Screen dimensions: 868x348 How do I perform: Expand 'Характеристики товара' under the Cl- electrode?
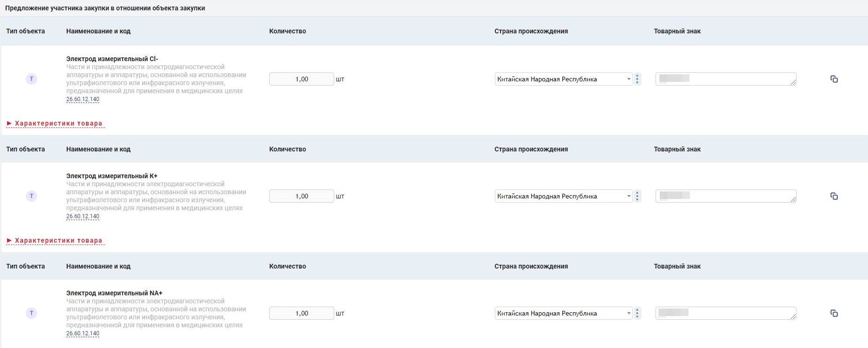coord(55,124)
